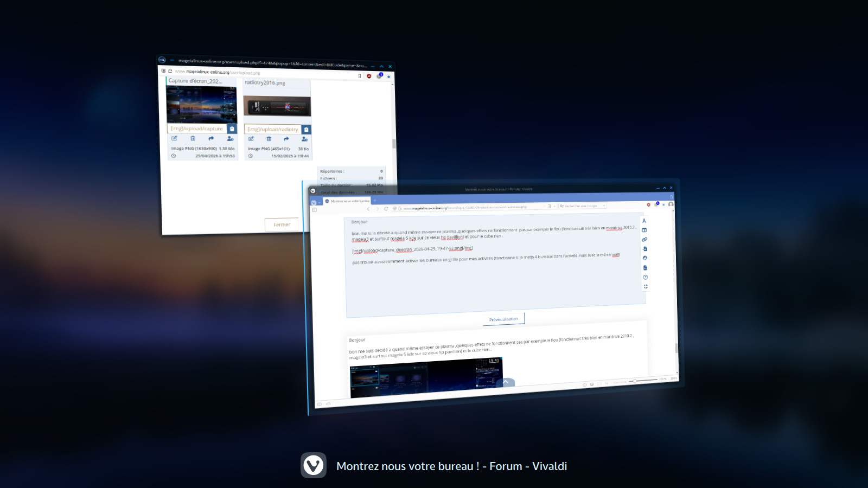
Task: Click the 'Fichiers :' statistics row
Action: (352, 178)
